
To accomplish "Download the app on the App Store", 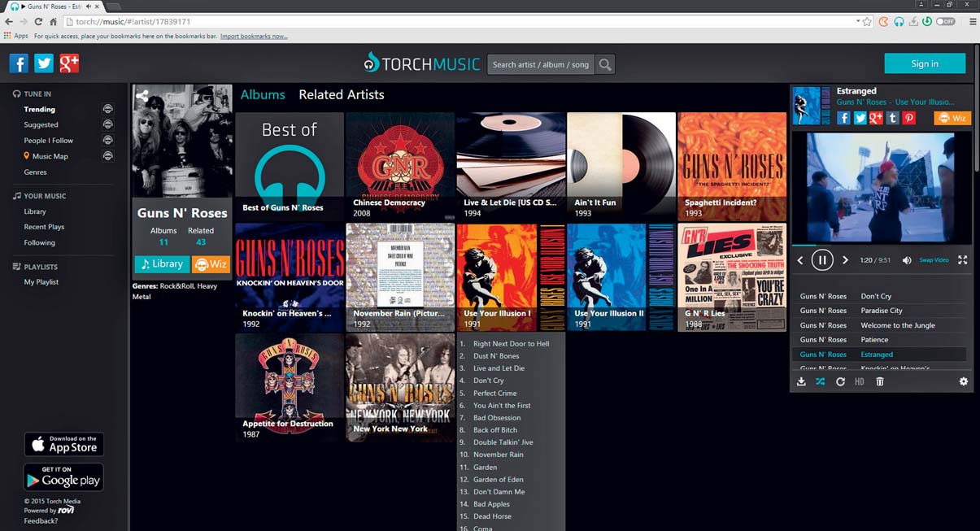I will click(x=63, y=444).
